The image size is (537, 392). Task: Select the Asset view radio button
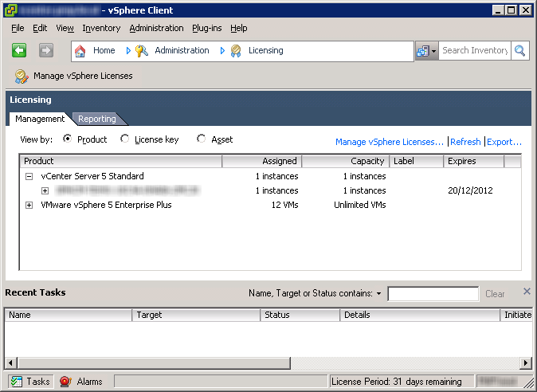click(x=201, y=139)
